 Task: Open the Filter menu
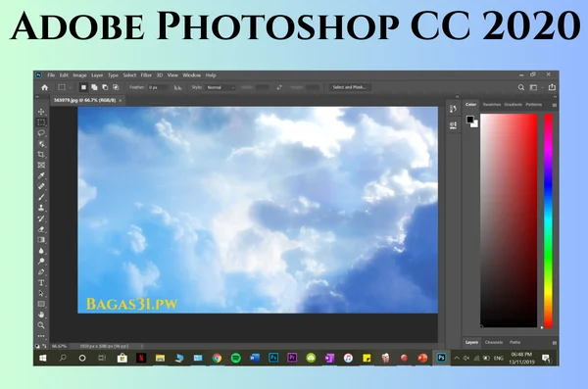[x=146, y=75]
